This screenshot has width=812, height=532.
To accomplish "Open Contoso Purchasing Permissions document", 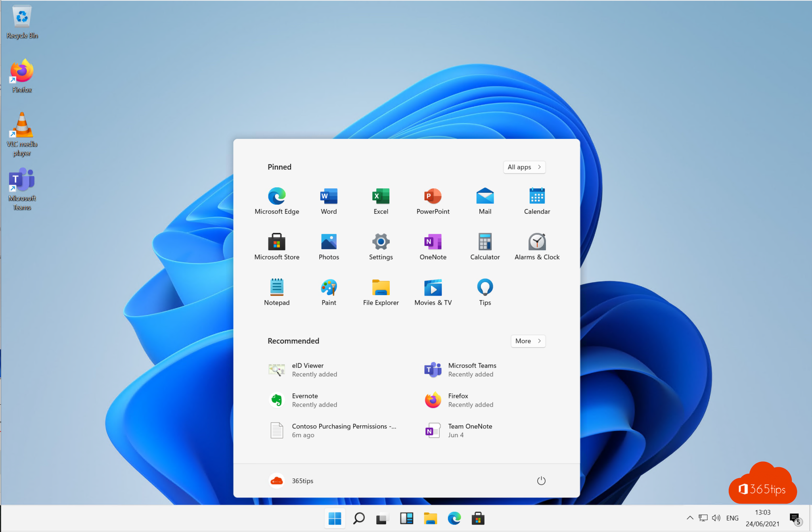I will coord(333,430).
